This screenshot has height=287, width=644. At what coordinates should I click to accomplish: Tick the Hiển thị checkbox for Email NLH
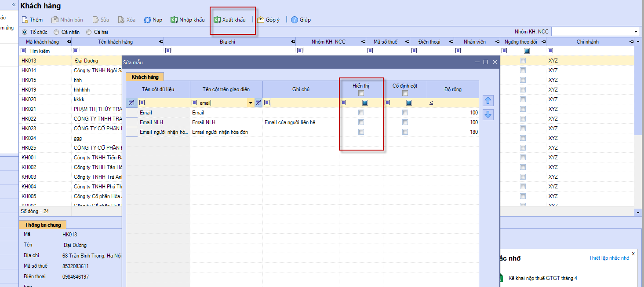[361, 122]
